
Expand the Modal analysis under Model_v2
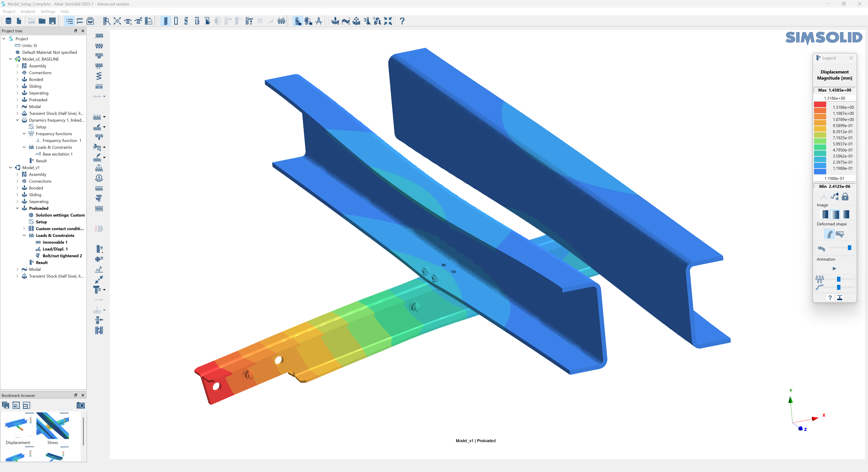pyautogui.click(x=17, y=106)
